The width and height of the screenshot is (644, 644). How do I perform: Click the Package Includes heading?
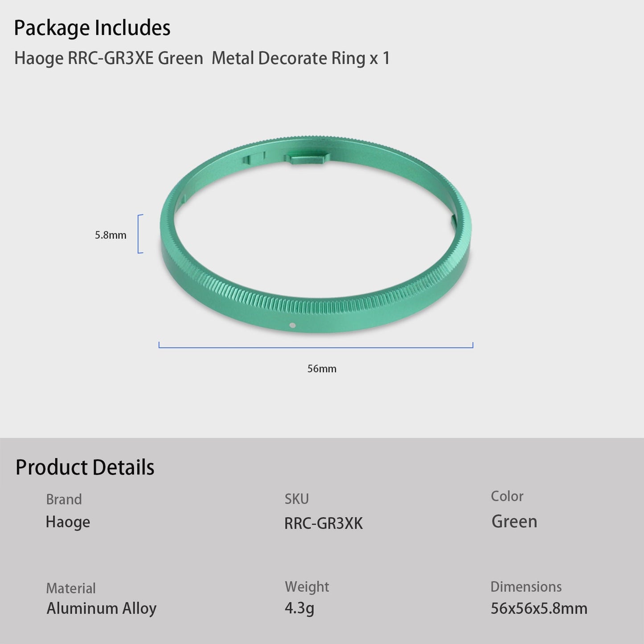pyautogui.click(x=92, y=28)
